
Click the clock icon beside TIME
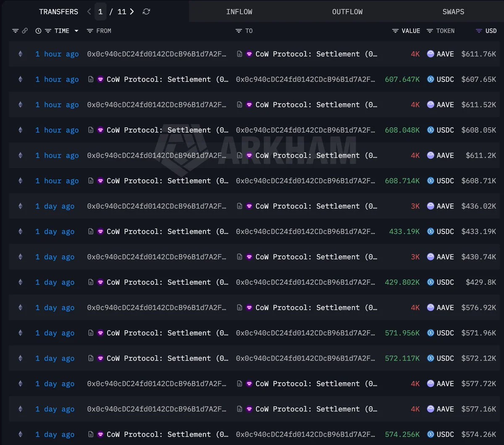pos(38,31)
